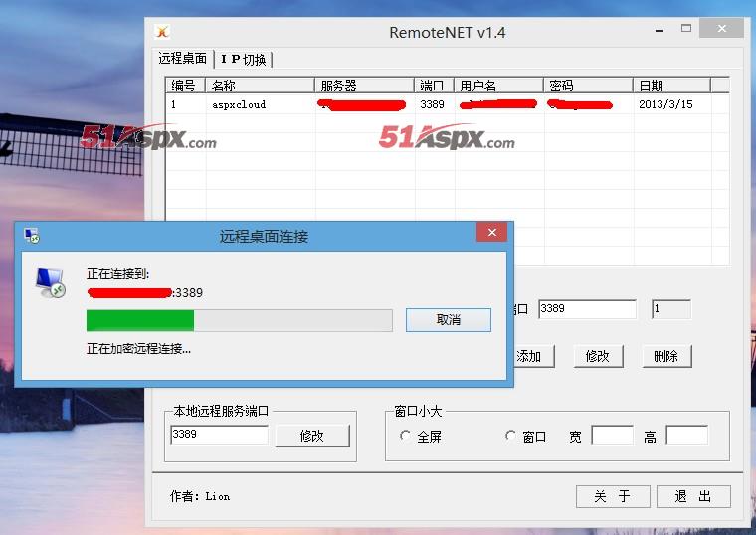Minimize the RemoteNET v1.4 window

point(660,31)
